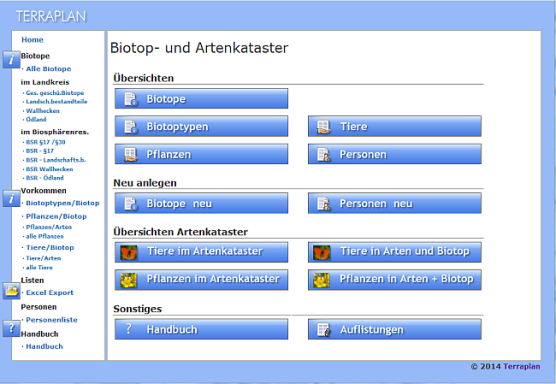The width and height of the screenshot is (556, 384).
Task: Open Tiere in Arten und Biotop
Action: [x=395, y=252]
